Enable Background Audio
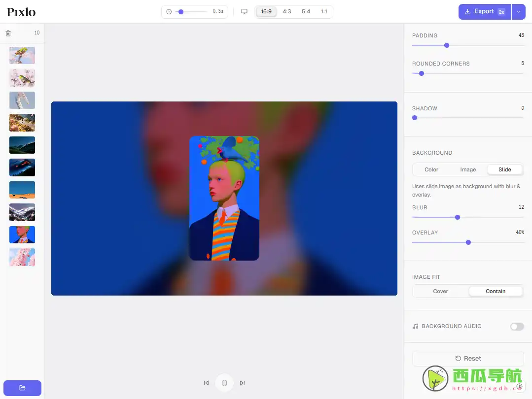This screenshot has height=399, width=532. pos(516,327)
